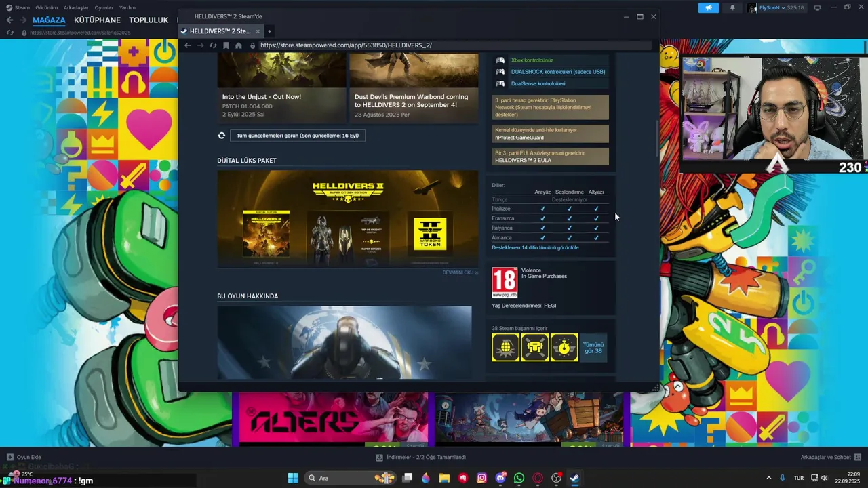The width and height of the screenshot is (868, 488).
Task: Go back in HELLDIVERS popup browser
Action: click(x=188, y=45)
